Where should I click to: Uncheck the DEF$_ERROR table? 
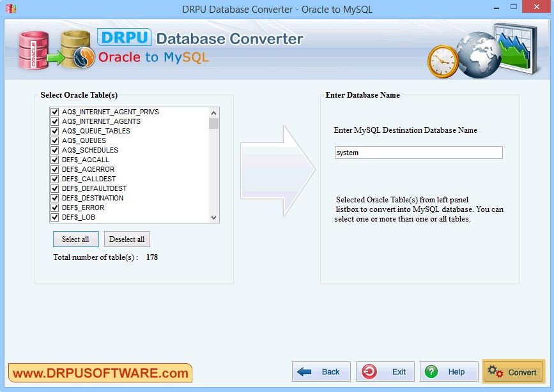tap(54, 207)
